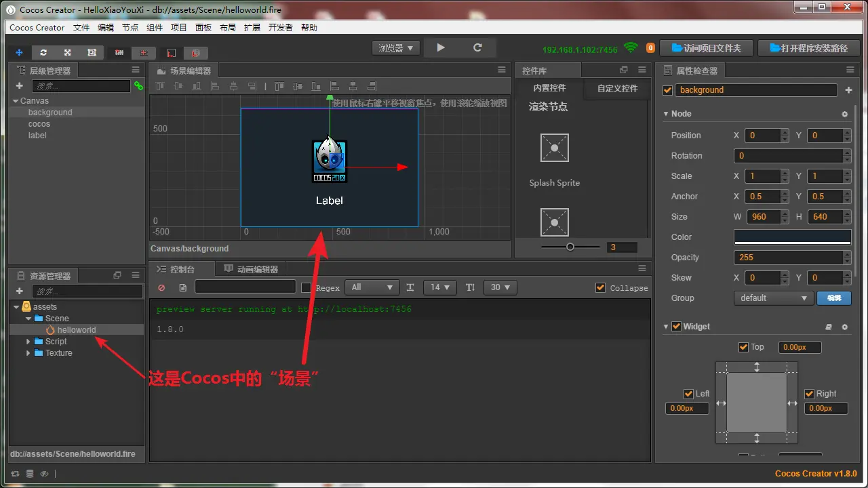Open the 文件 menu

[81, 28]
